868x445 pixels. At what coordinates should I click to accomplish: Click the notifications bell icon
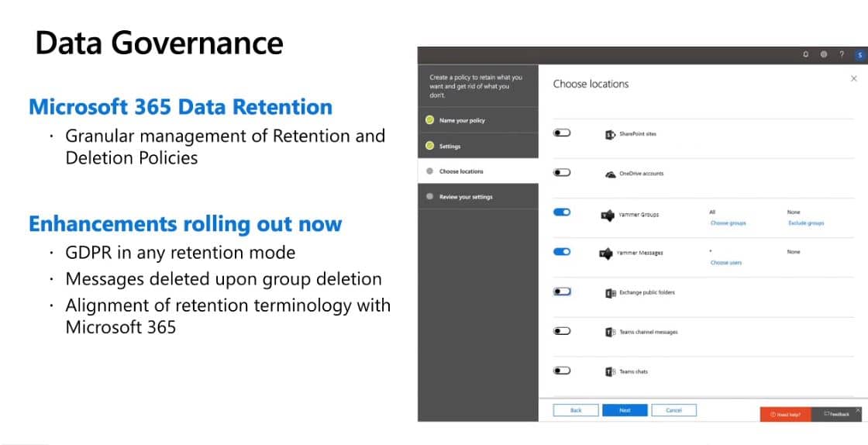click(805, 55)
